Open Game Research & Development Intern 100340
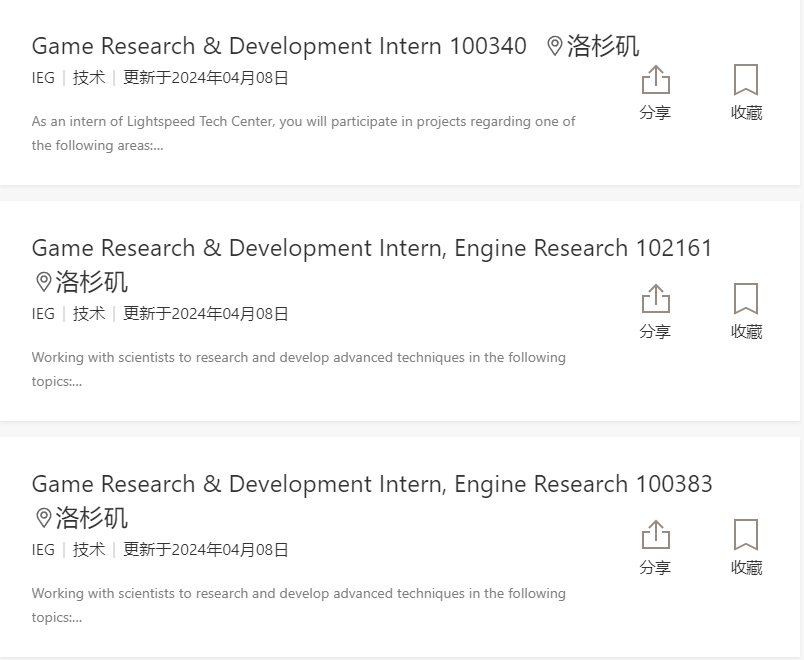Screen dimensions: 804x660 click(x=279, y=46)
